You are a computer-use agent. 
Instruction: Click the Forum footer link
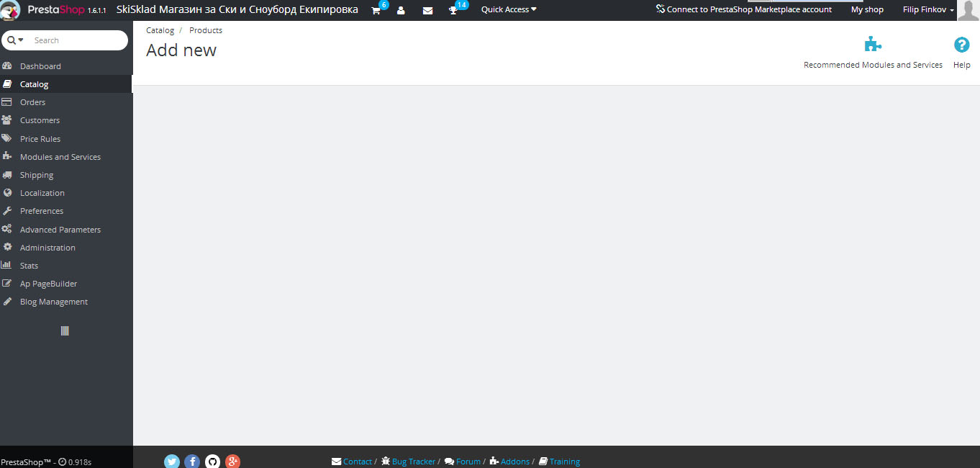point(468,462)
